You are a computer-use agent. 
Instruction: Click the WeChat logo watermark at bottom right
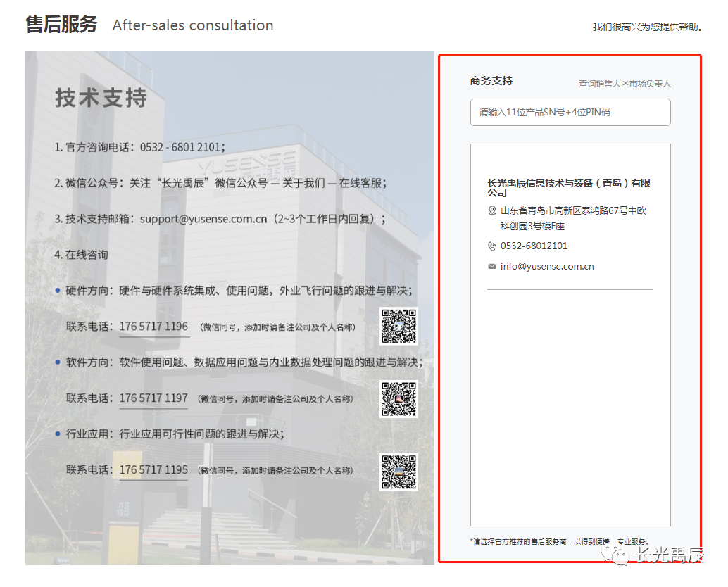(x=620, y=556)
